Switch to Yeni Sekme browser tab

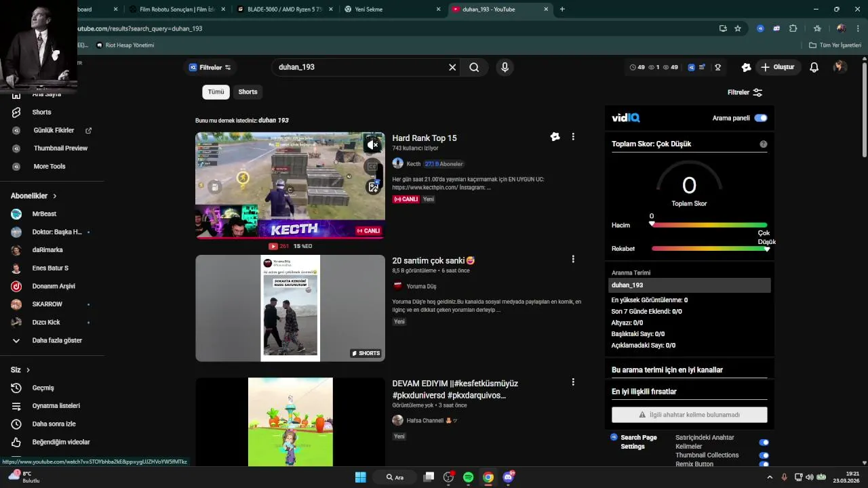coord(393,9)
